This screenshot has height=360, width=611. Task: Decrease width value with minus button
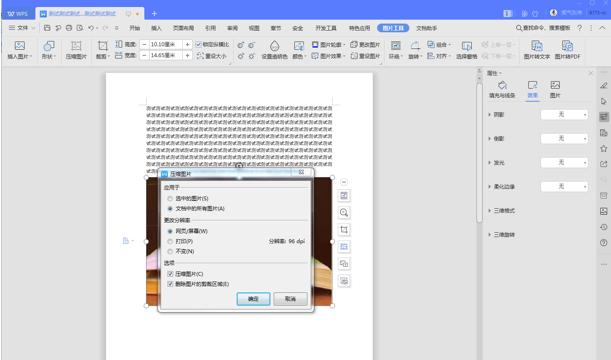[144, 56]
